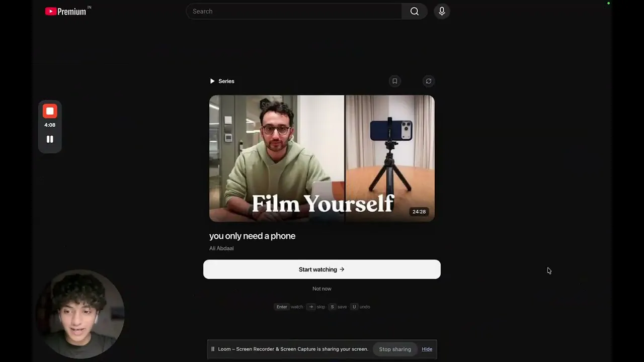Viewport: 644px width, 362px height.
Task: Click the search magnifier button
Action: [x=415, y=11]
